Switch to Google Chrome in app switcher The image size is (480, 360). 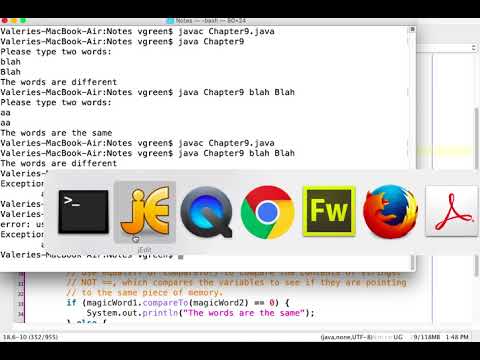268,212
